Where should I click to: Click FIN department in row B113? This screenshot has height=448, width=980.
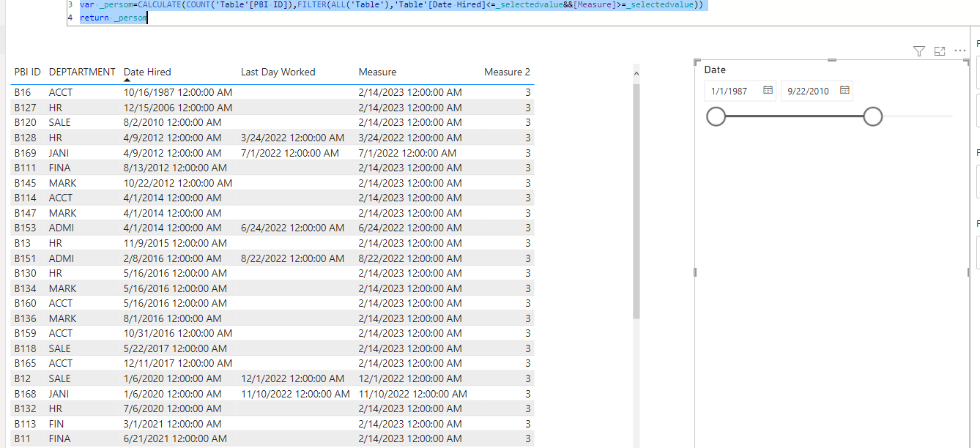coord(56,424)
